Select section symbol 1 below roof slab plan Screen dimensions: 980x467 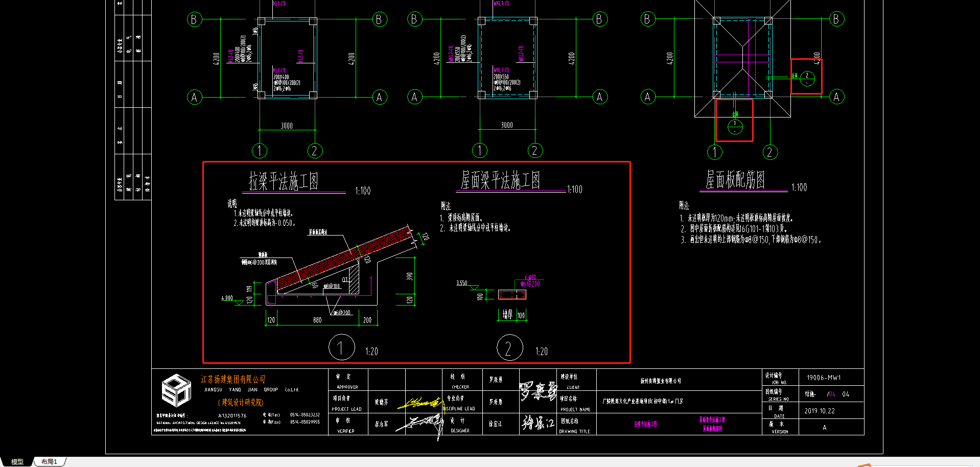point(735,126)
